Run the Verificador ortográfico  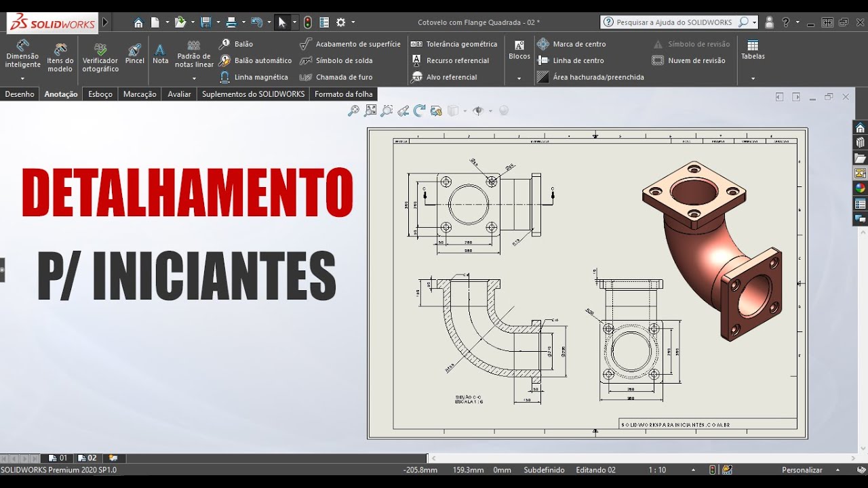(100, 58)
